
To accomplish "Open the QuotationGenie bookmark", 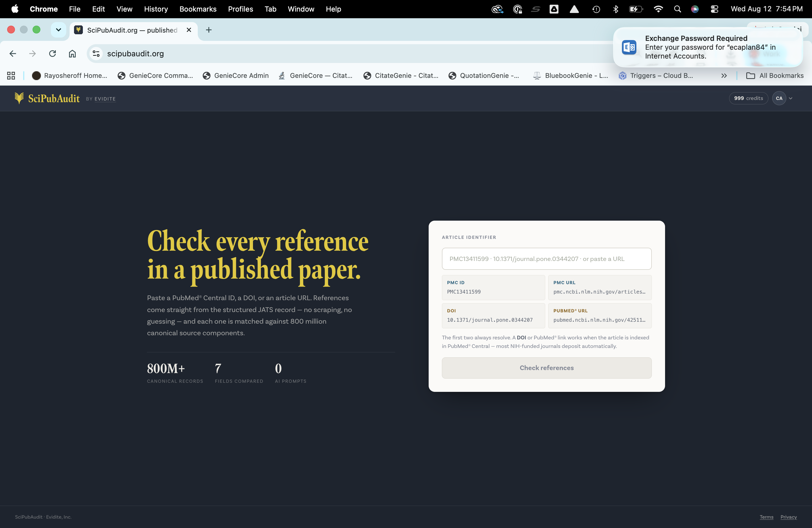I will pos(484,75).
